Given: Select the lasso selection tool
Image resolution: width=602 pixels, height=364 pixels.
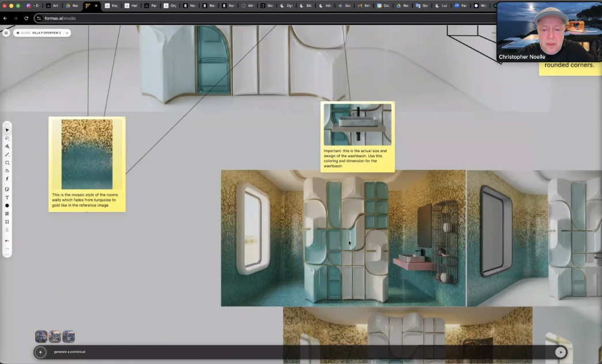Looking at the screenshot, I should point(7,138).
